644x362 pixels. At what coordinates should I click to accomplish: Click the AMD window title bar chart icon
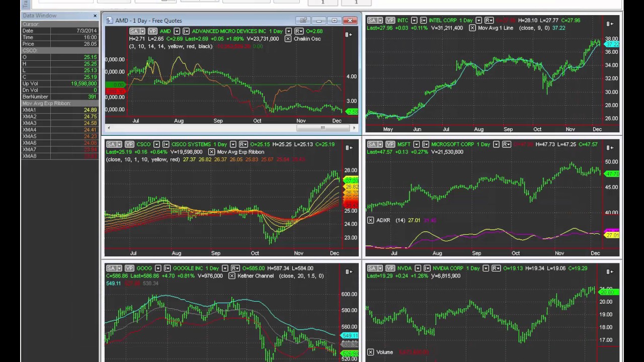pyautogui.click(x=109, y=21)
